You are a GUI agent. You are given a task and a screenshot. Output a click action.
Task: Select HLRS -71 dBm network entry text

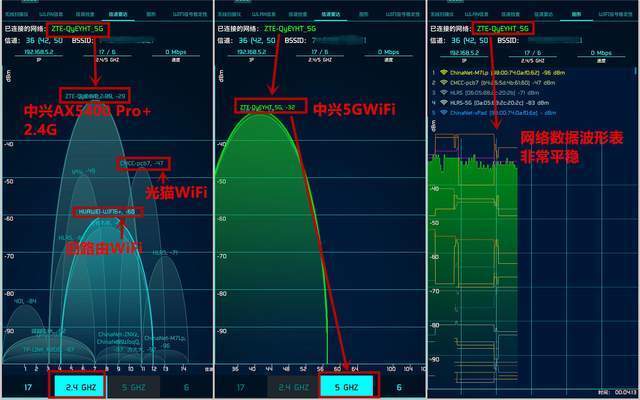(x=494, y=93)
